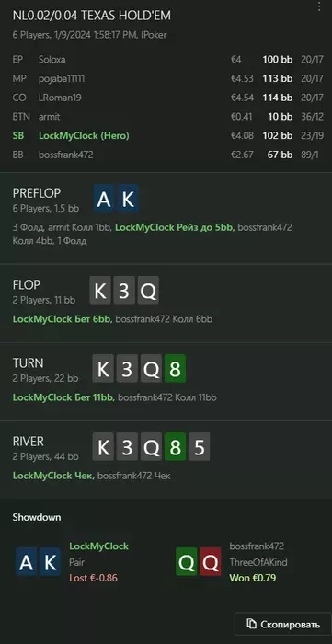Click the Won €0.79 result text
Screen dimensions: 332x644
coord(253,578)
